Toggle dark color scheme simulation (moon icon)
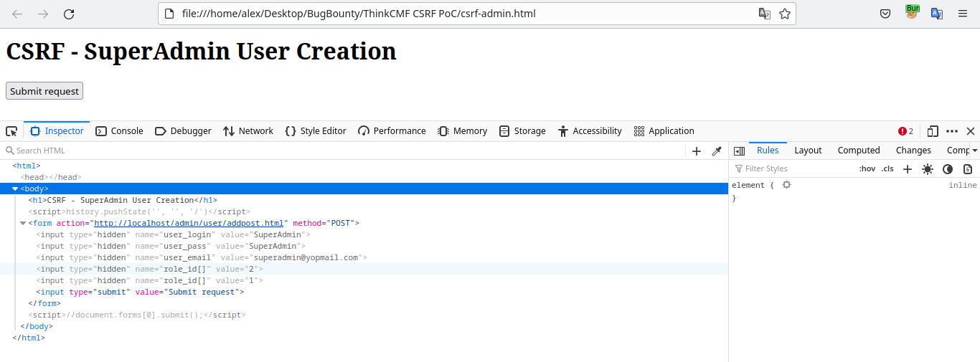 click(x=948, y=169)
